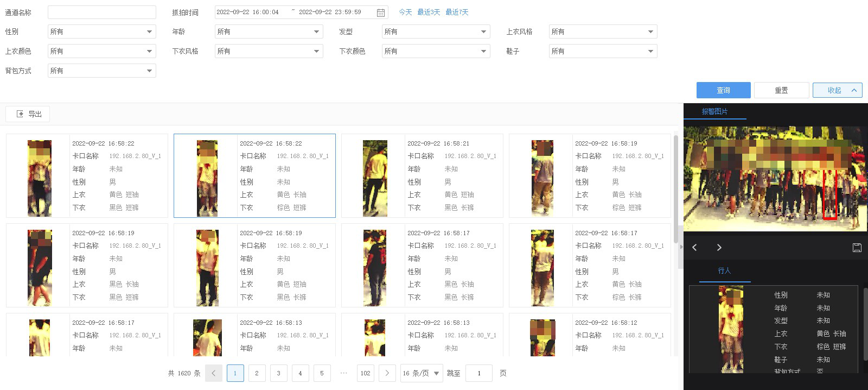Viewport: 868px width, 390px height.
Task: Open the 背包方式 dropdown
Action: coord(102,71)
